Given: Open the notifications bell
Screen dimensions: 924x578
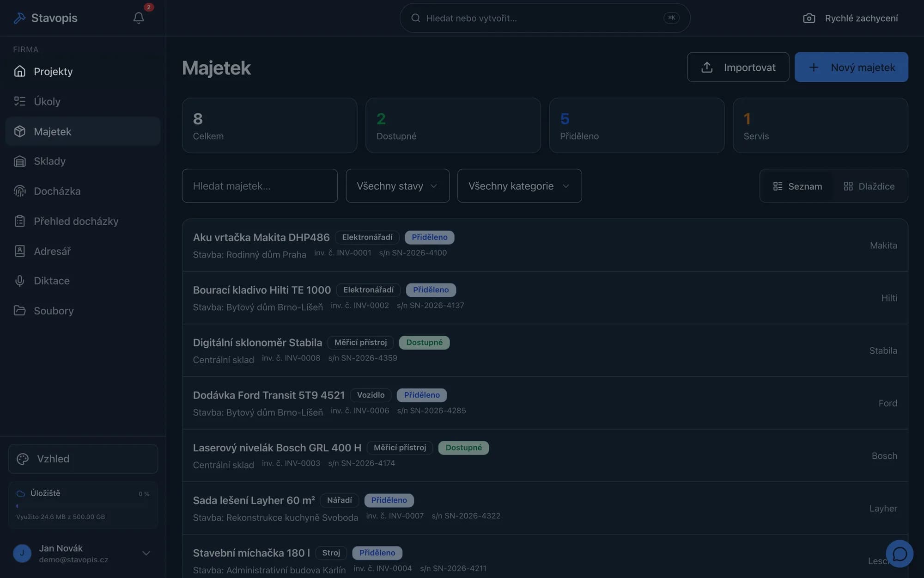Looking at the screenshot, I should click(139, 18).
